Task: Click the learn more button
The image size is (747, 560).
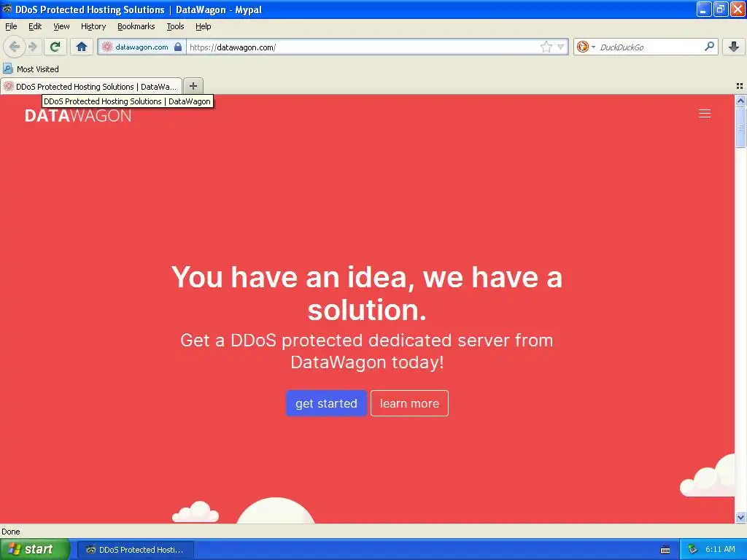Action: pos(409,403)
